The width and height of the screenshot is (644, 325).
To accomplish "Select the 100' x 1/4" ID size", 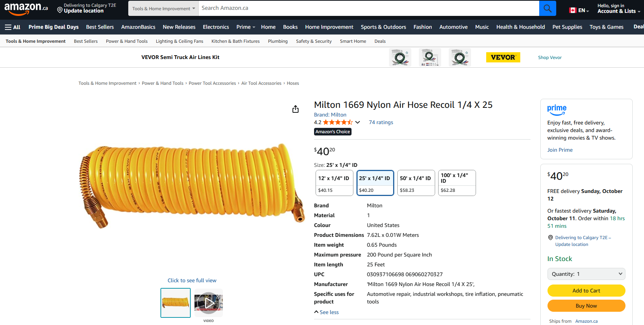I will coord(457,183).
